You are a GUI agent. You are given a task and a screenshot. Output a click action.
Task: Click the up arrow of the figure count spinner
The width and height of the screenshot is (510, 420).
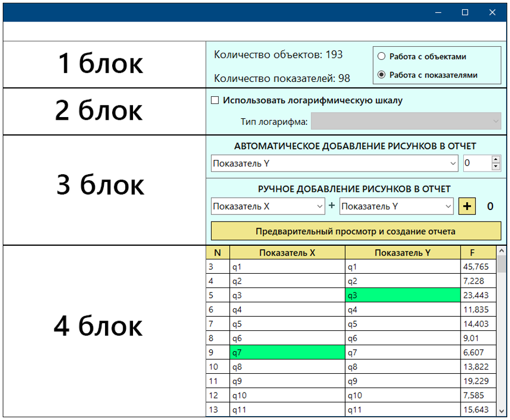(495, 160)
